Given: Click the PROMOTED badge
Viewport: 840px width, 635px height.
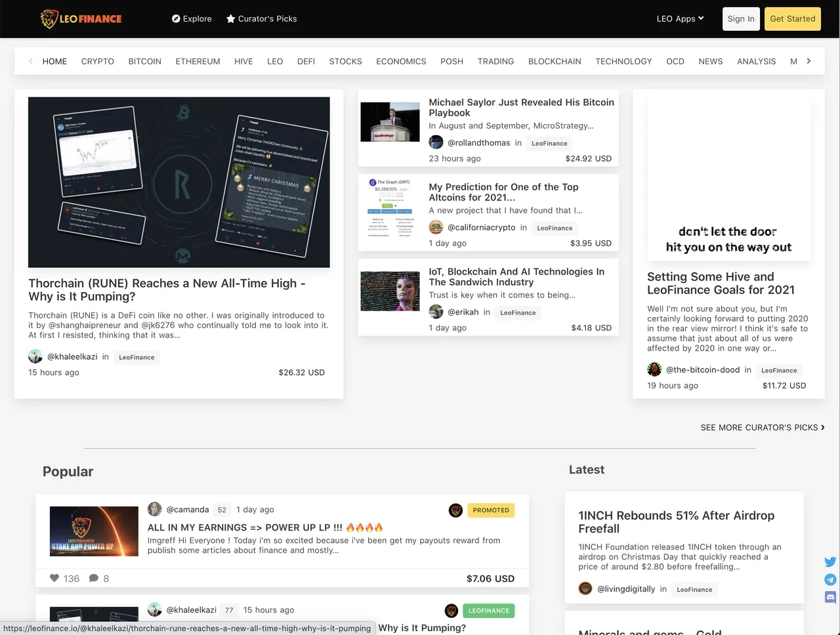Looking at the screenshot, I should tap(491, 510).
